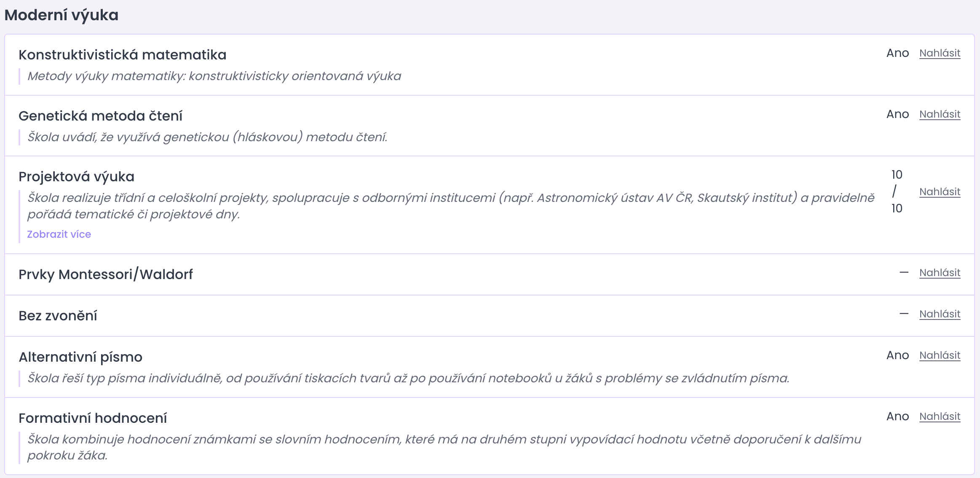Report the Projektová výuka entry via Nahlásit
980x478 pixels.
point(940,192)
